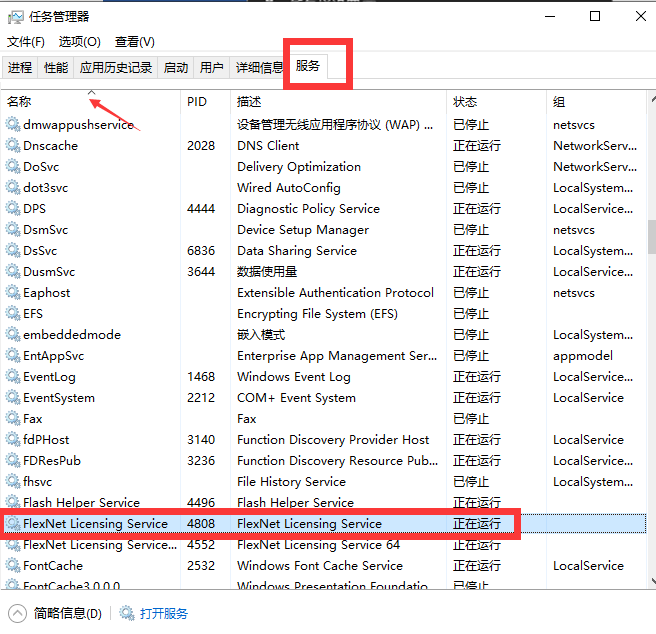Click the description Wired AutoConfig
Viewport: 656px width, 634px height.
tap(289, 187)
